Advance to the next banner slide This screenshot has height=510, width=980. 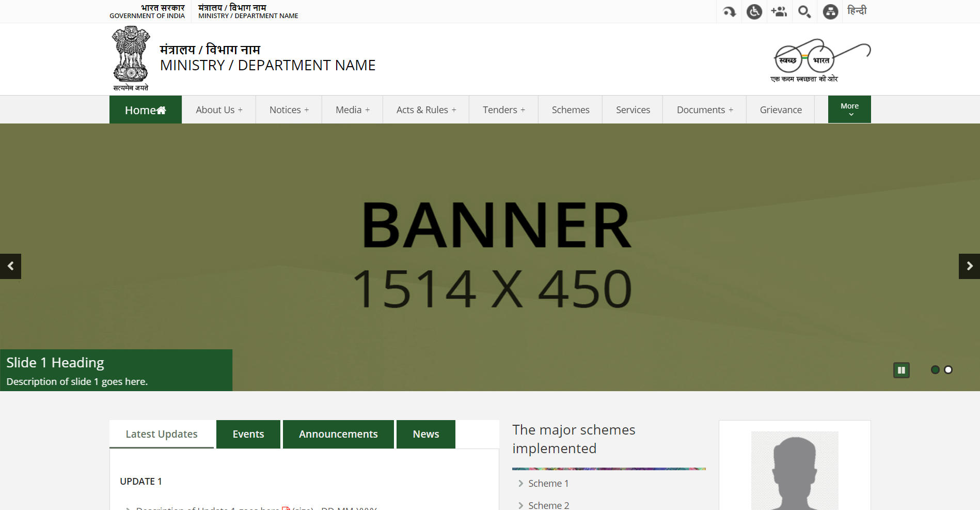coord(969,266)
